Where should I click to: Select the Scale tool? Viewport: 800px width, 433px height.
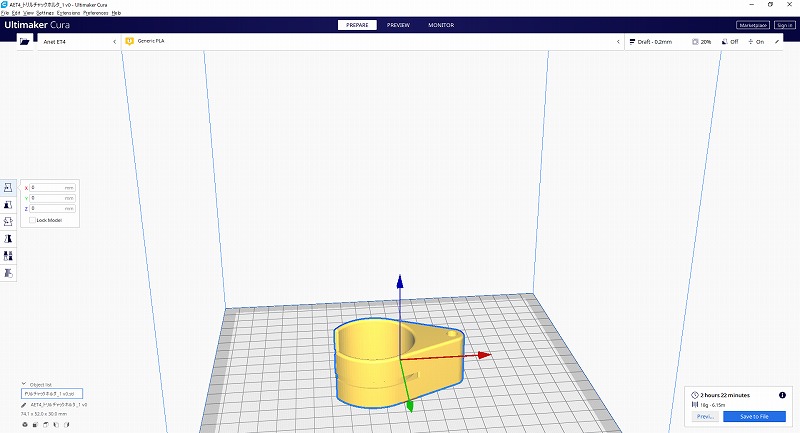[8, 204]
